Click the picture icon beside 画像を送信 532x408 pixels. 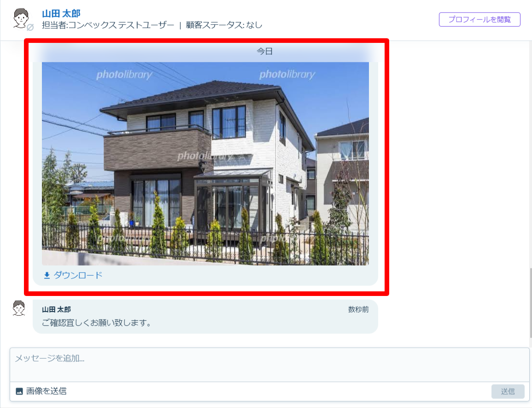19,391
